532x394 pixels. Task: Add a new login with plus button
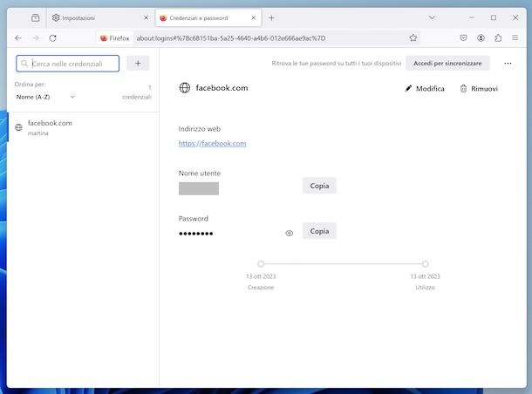138,64
